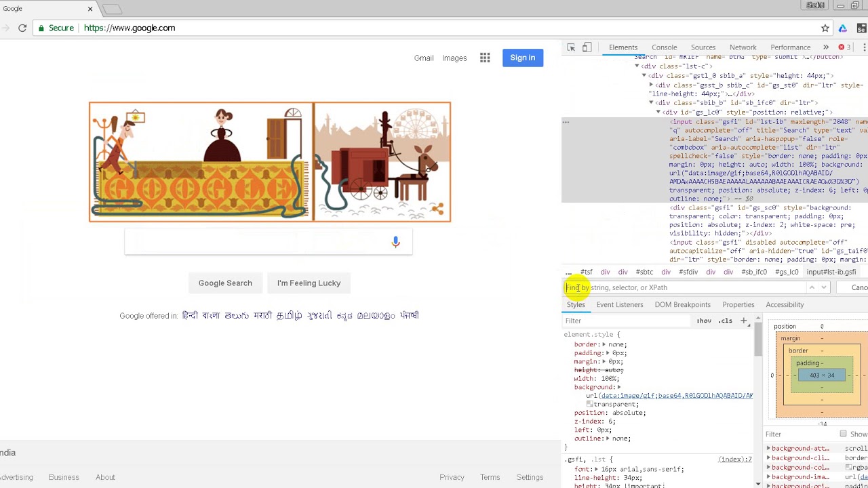Jump to next search result with the down arrow
This screenshot has height=488, width=868.
point(824,287)
